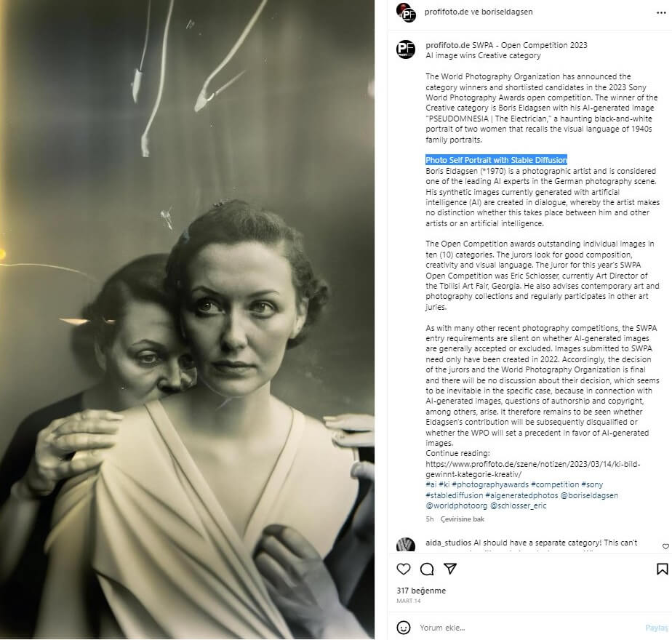Click the Paylaş post button
Viewport: 672px width, 640px height.
pyautogui.click(x=657, y=628)
